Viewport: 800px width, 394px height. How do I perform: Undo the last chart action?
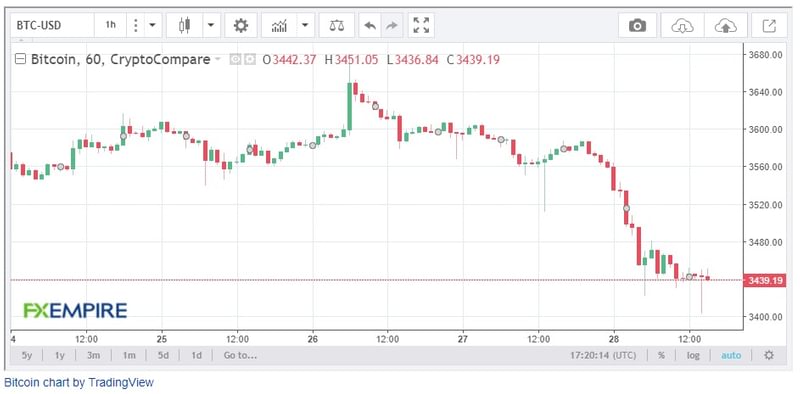(x=370, y=25)
